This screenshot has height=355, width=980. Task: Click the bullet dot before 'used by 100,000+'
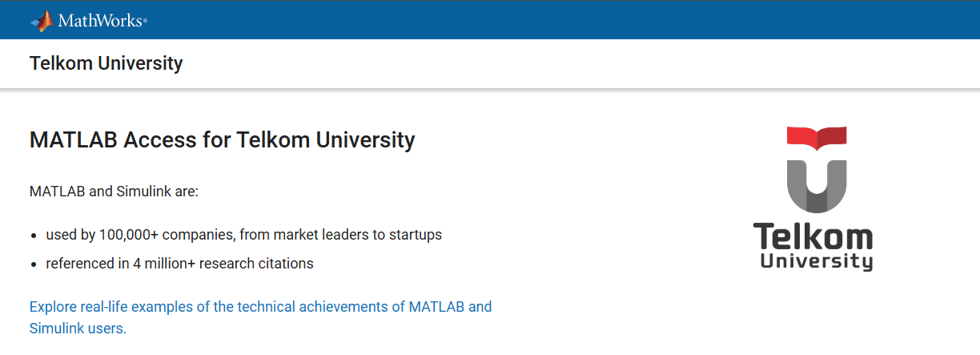click(x=34, y=236)
